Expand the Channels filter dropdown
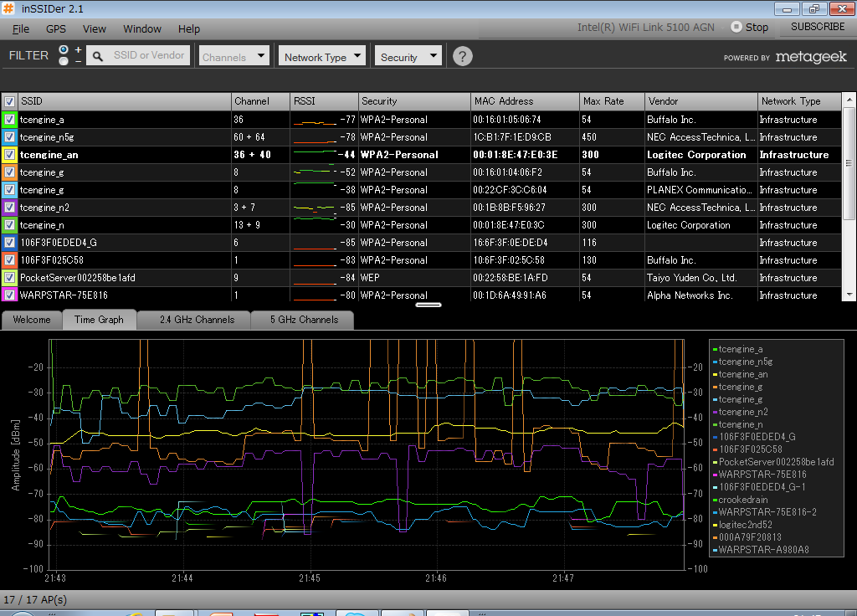This screenshot has height=616, width=857. tap(234, 56)
